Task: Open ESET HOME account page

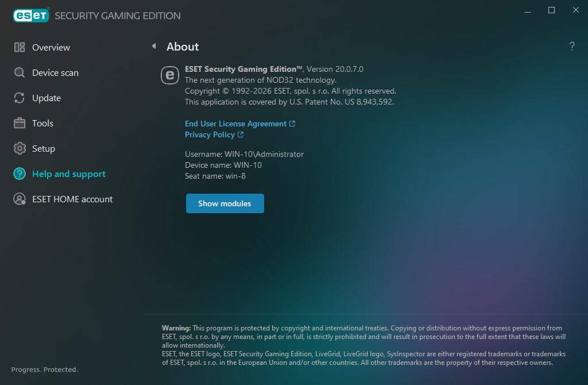Action: pyautogui.click(x=72, y=199)
